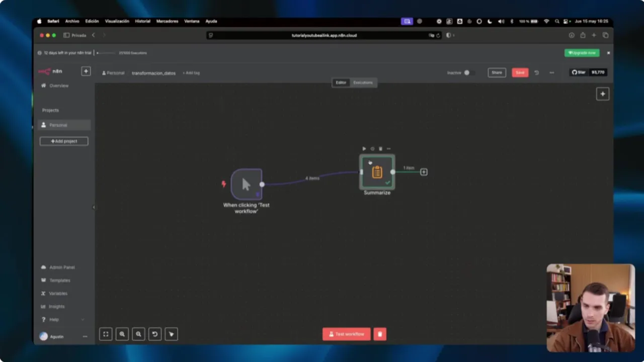Toggle the workflow Inactive switch
The height and width of the screenshot is (362, 644).
pyautogui.click(x=468, y=73)
